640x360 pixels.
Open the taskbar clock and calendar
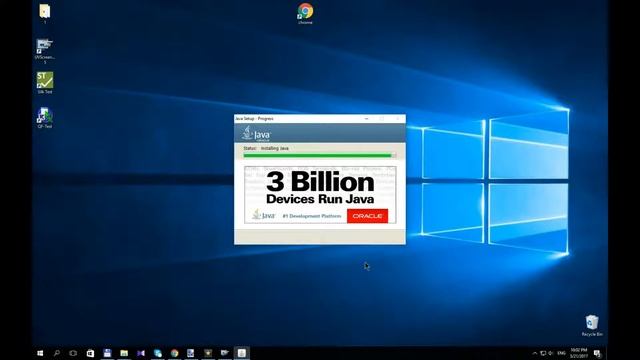579,353
